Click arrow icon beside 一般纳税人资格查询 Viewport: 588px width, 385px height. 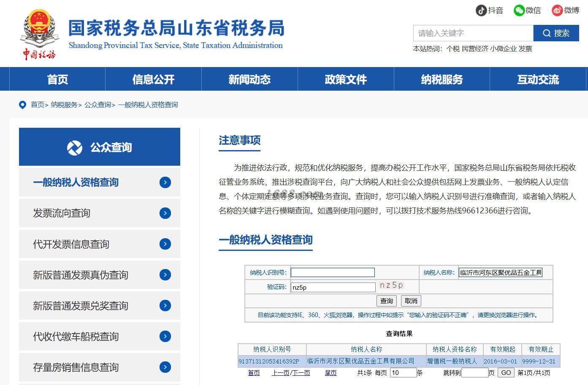pos(165,182)
